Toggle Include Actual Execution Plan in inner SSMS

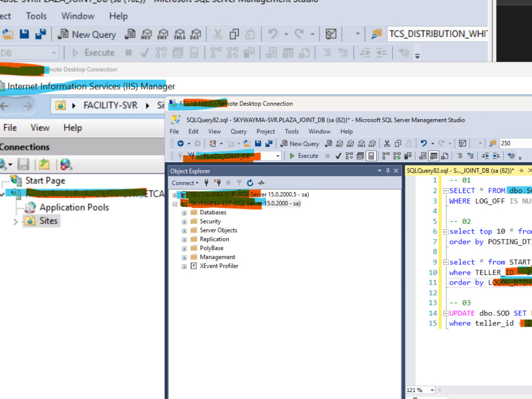tap(386, 156)
